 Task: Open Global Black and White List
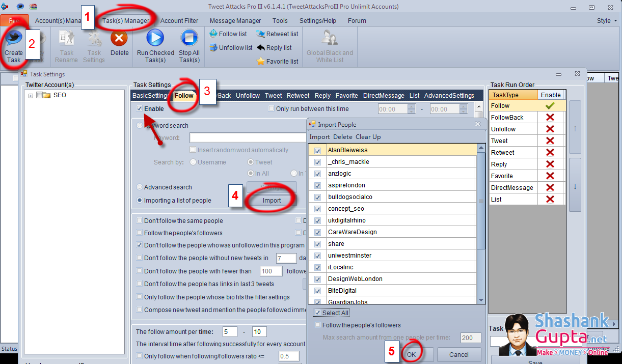pos(330,46)
